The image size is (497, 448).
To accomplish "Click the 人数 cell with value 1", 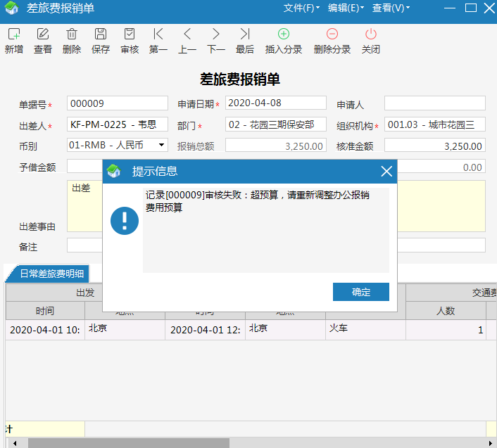I will (x=446, y=330).
